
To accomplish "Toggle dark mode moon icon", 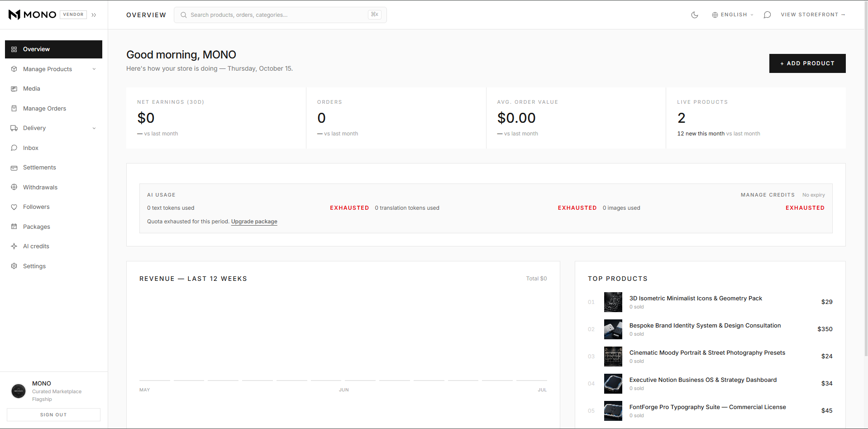I will click(x=695, y=15).
